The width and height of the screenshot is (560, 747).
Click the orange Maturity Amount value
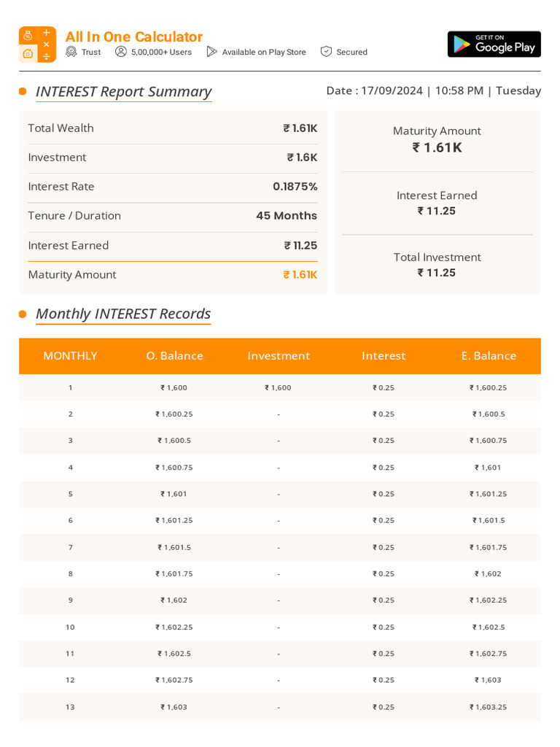tap(300, 275)
